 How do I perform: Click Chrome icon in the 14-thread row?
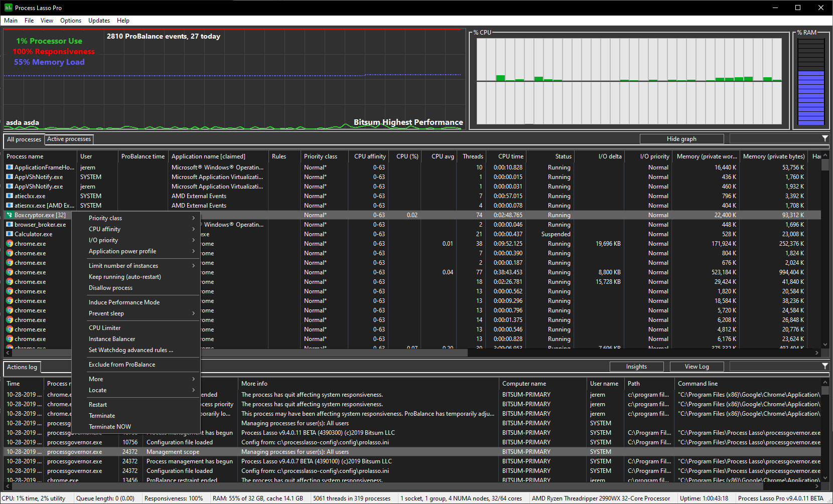click(x=10, y=320)
